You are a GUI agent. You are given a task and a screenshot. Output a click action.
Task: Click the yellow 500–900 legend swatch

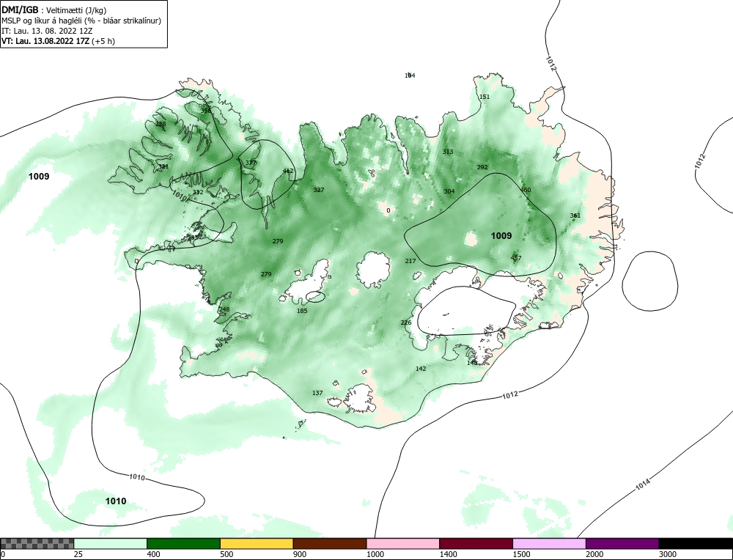point(257,543)
